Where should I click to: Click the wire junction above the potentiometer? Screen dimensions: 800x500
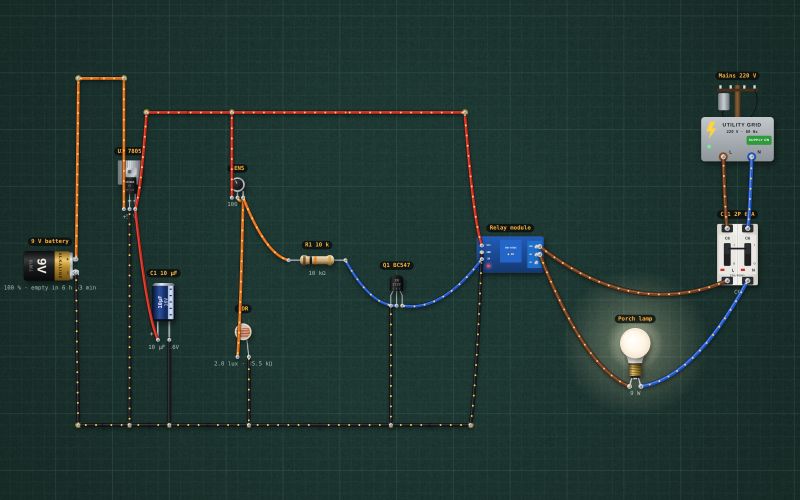click(232, 112)
